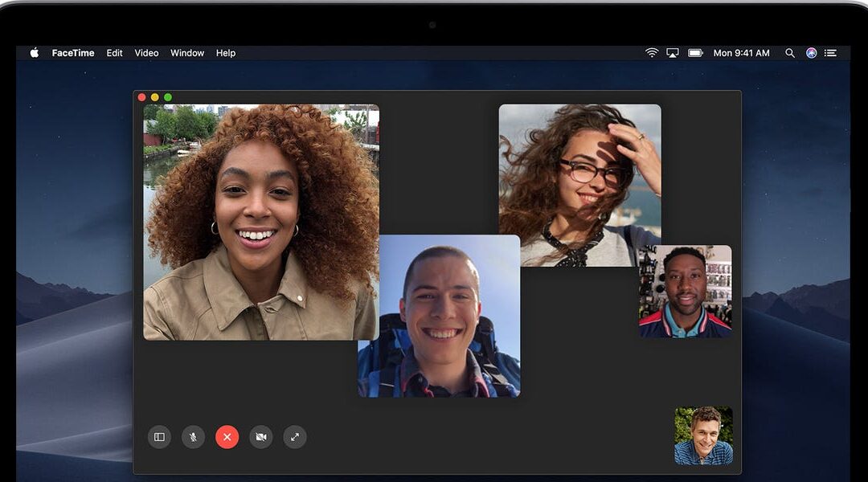Click the Mon 9:41 AM clock
Screen dimensions: 868x482
(x=741, y=53)
